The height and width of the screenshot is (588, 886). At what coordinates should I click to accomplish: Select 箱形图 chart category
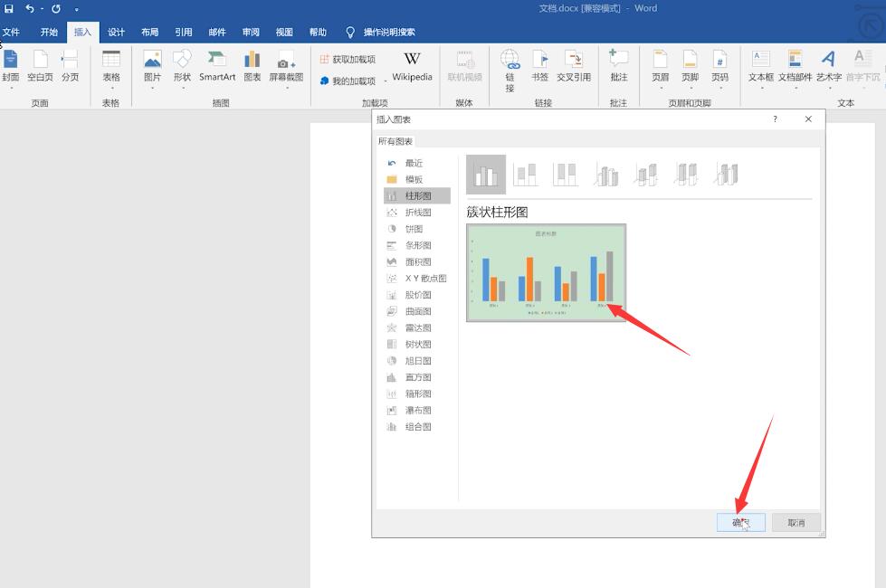pos(417,394)
